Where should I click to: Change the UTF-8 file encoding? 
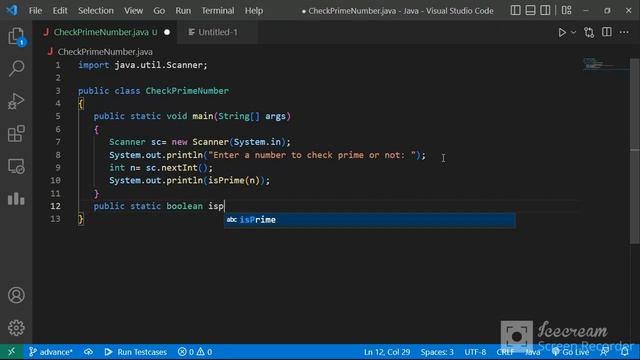475,352
